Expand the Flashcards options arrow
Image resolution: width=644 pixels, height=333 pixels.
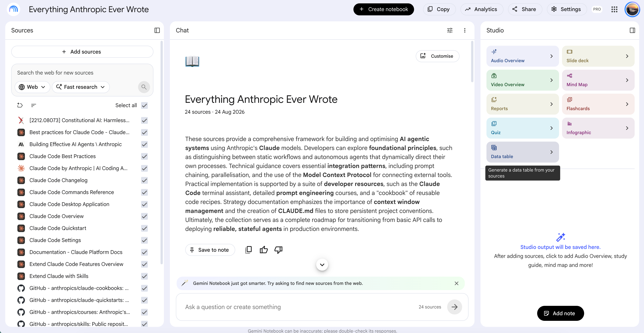pos(627,104)
